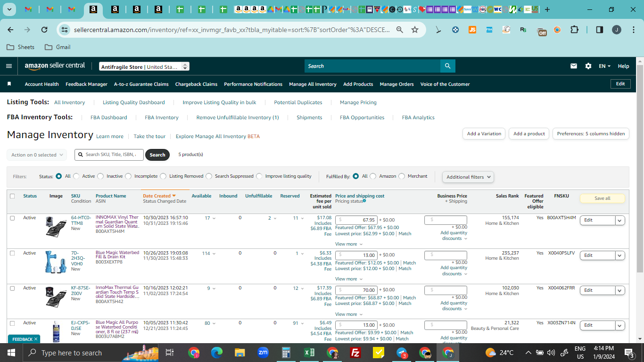Open the Chrome three-dot menu
Screen dimensions: 644x362
(x=633, y=30)
